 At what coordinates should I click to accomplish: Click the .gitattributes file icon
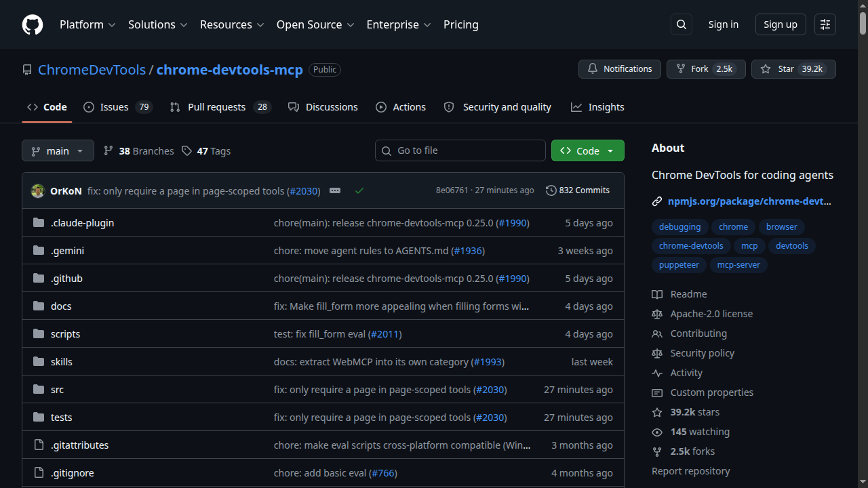(39, 445)
